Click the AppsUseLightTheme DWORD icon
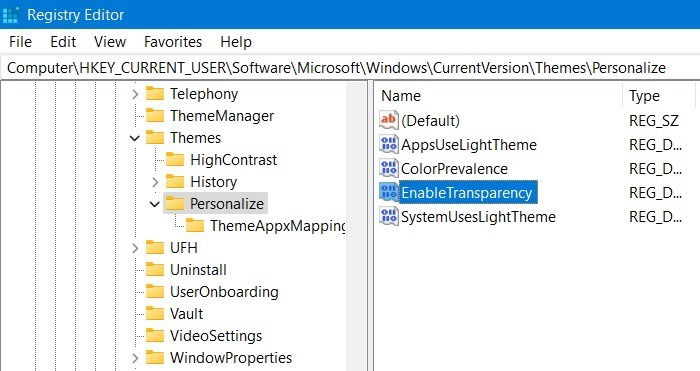700x371 pixels. click(388, 144)
